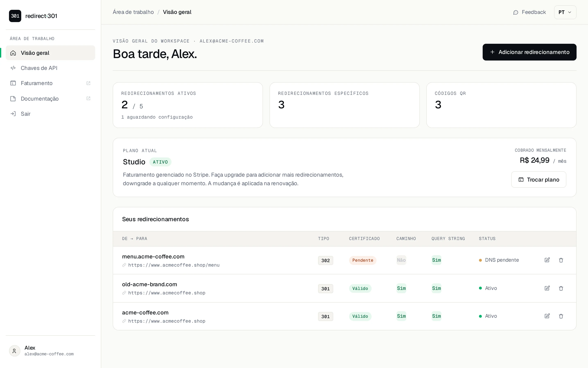Click the link icon beside https://www.acmecoffee.shop/menu
588x368 pixels.
click(124, 265)
